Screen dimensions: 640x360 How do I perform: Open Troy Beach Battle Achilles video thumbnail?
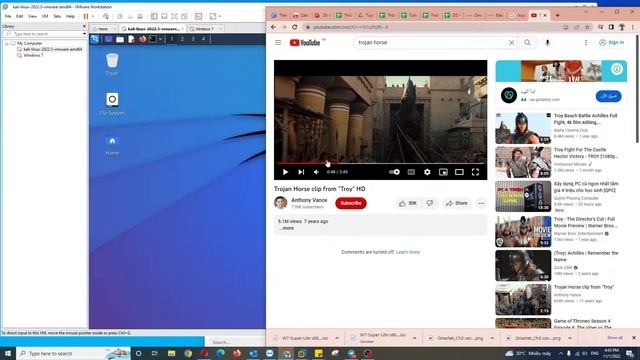pos(523,128)
